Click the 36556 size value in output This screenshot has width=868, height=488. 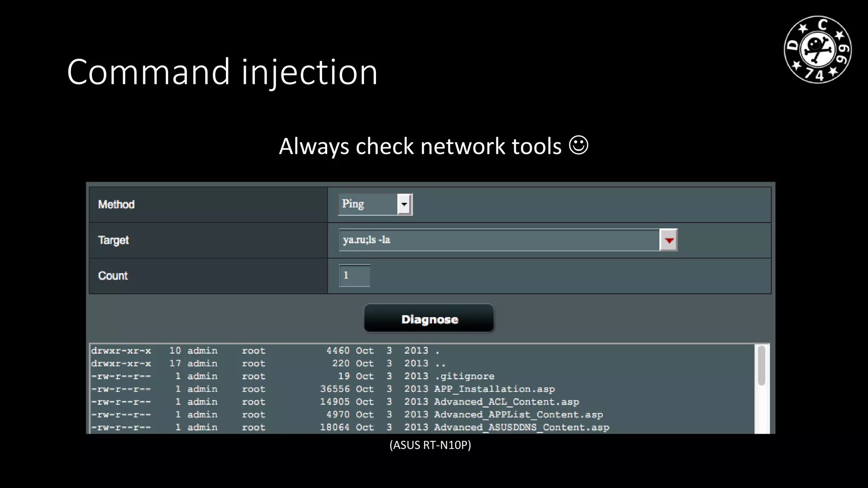point(335,389)
